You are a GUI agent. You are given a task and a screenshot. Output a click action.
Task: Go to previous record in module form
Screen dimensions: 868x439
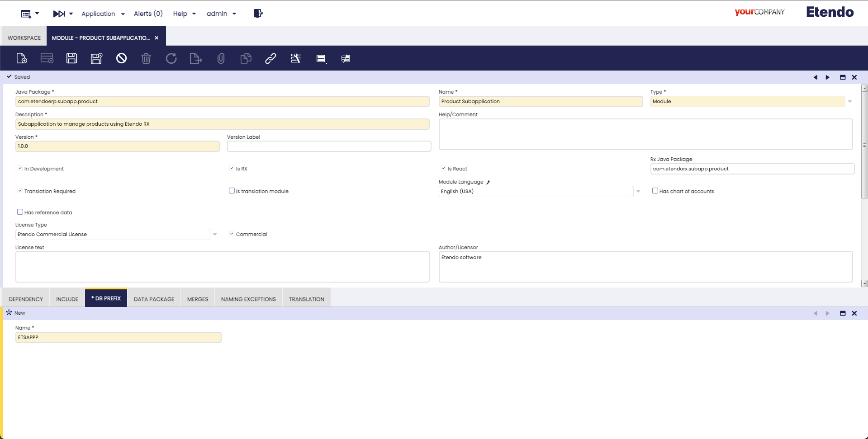pyautogui.click(x=816, y=77)
